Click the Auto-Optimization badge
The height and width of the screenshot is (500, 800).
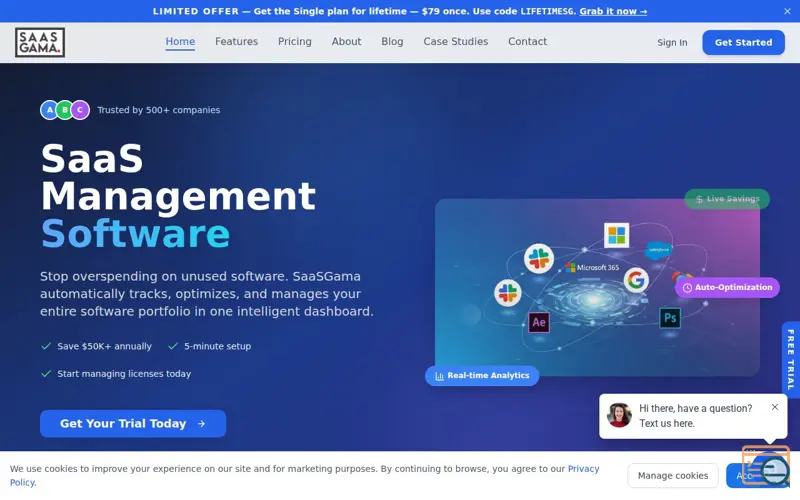[727, 287]
